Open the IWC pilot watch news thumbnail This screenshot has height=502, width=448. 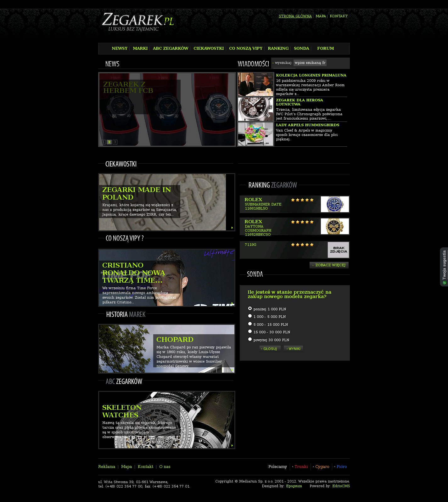[255, 109]
